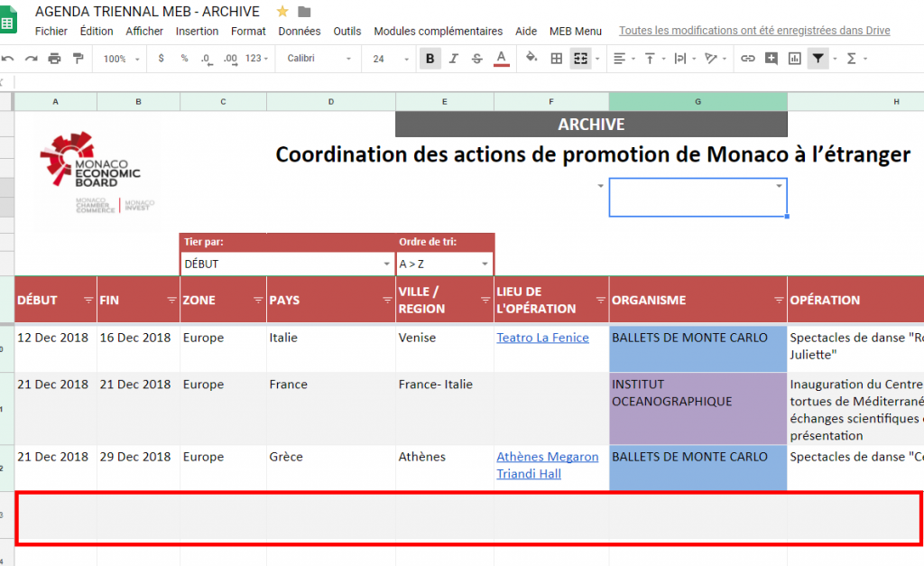Insert a chart from the toolbar
Screen dimensions: 924x566
click(793, 58)
